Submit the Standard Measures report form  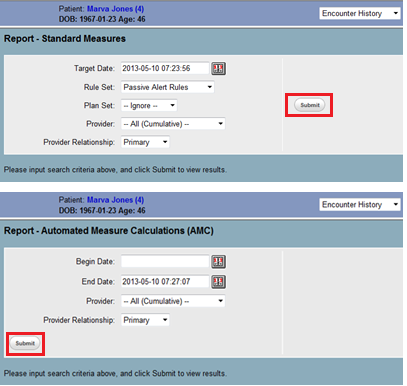[x=310, y=105]
